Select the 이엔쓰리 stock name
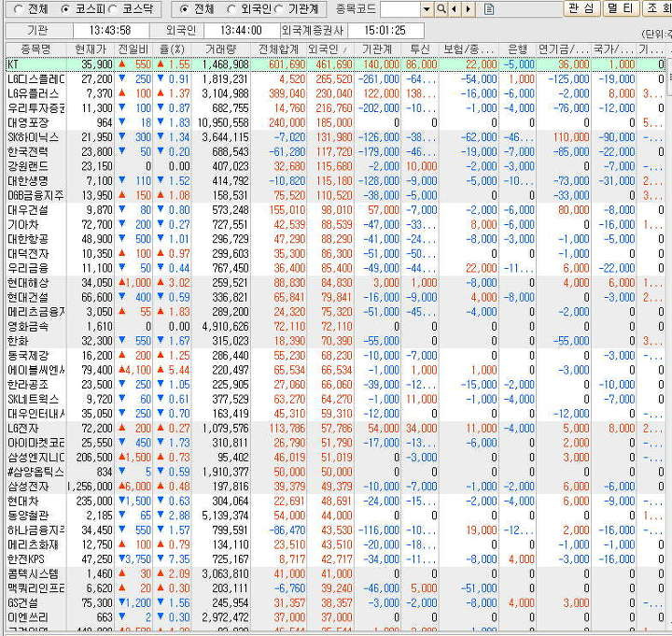The image size is (672, 636). pos(28,618)
